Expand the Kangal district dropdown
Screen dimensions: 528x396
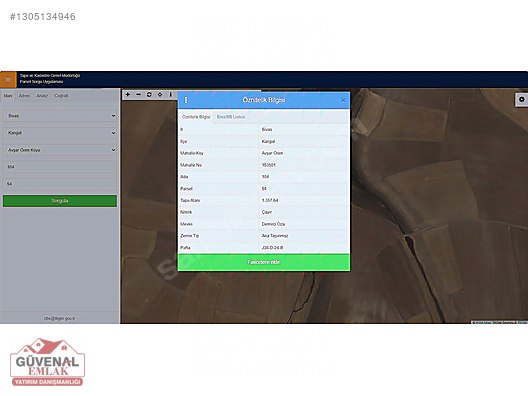coord(60,133)
